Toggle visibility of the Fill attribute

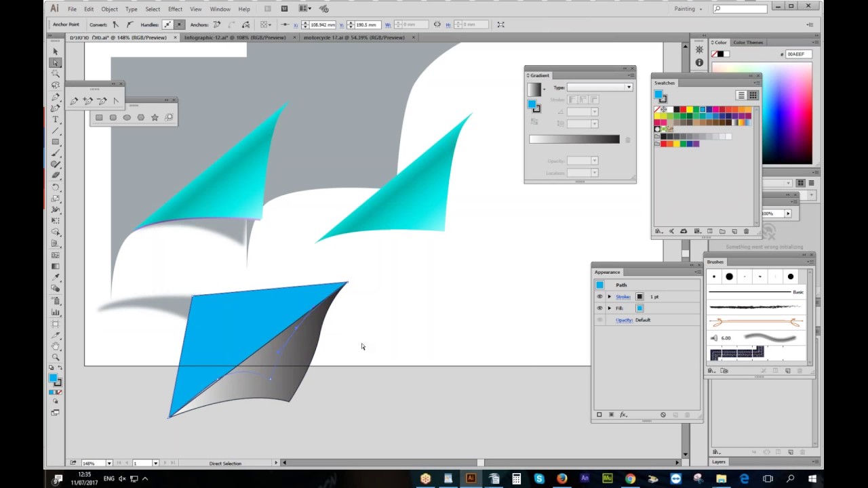(x=599, y=308)
